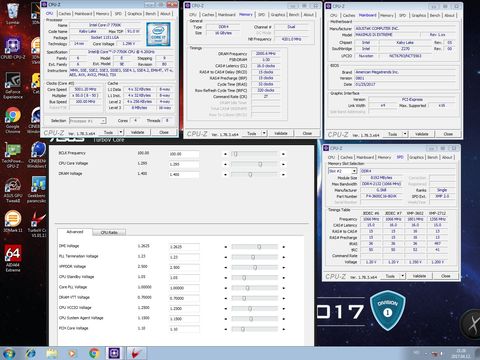Open the SPD tab in the CPU-Z CPU window
The image size is (480, 360).
click(118, 14)
